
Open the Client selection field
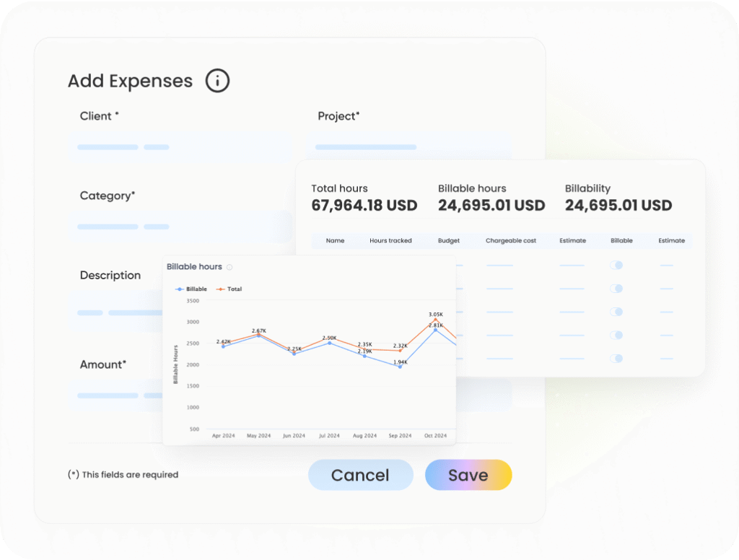click(x=180, y=147)
